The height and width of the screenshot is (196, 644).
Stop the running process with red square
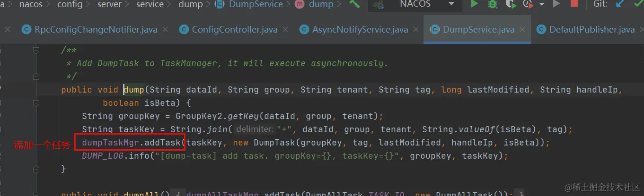point(574,4)
